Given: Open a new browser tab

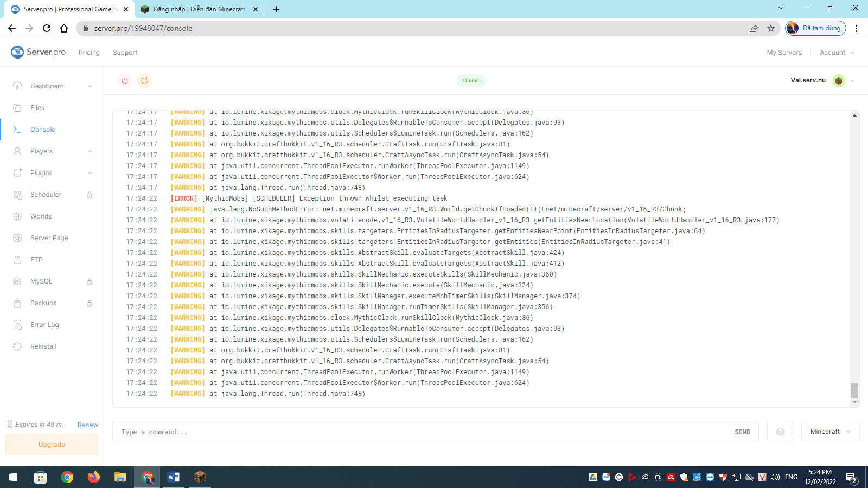Looking at the screenshot, I should tap(276, 9).
